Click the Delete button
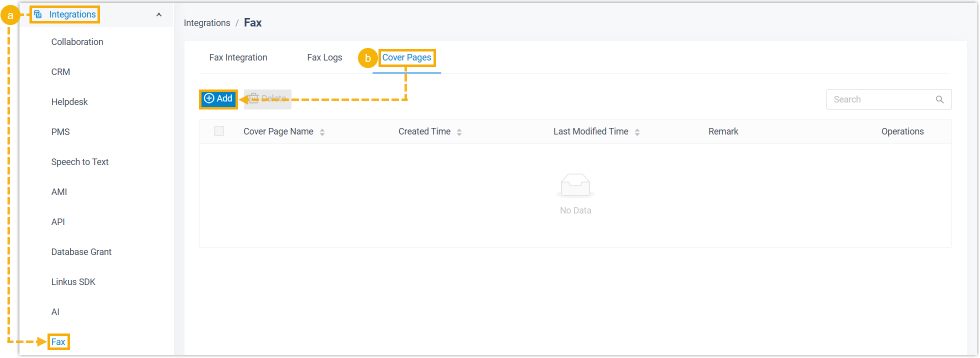 tap(268, 99)
